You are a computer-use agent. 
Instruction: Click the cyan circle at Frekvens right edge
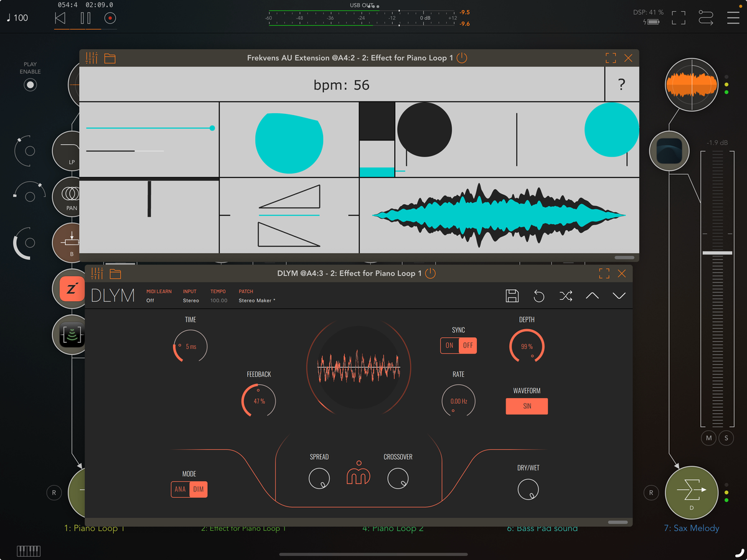(611, 129)
